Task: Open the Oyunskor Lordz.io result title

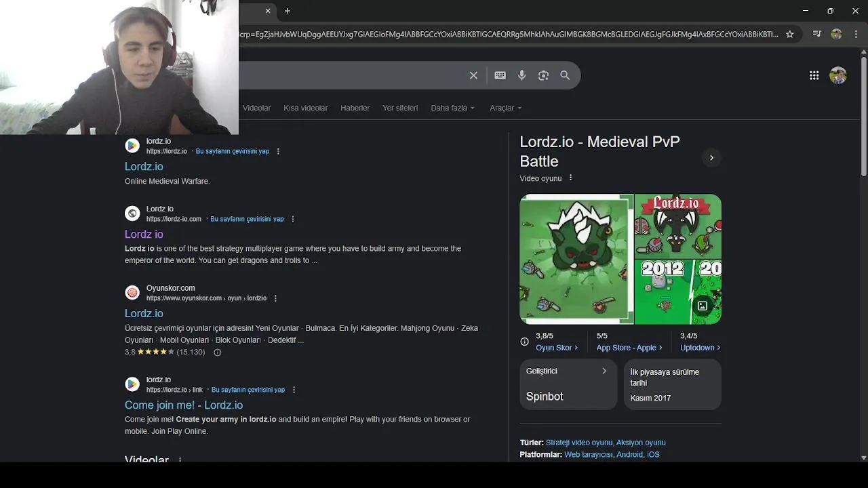Action: pyautogui.click(x=144, y=314)
